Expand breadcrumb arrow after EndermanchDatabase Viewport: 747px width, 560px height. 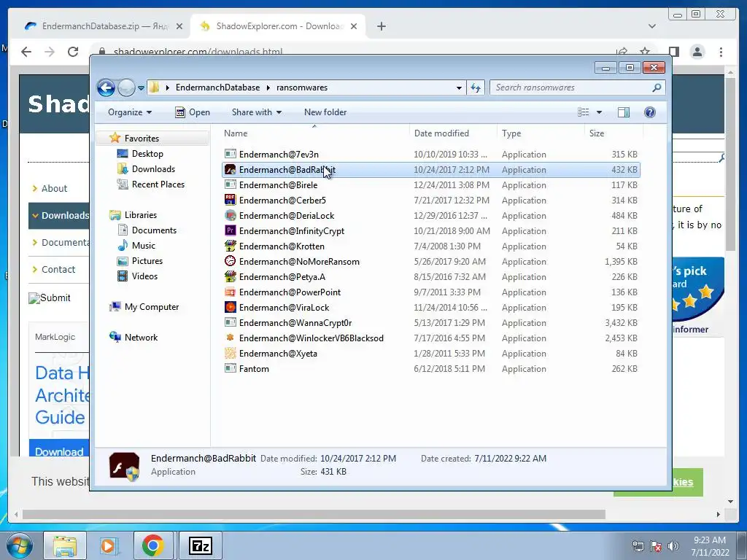[x=268, y=87]
